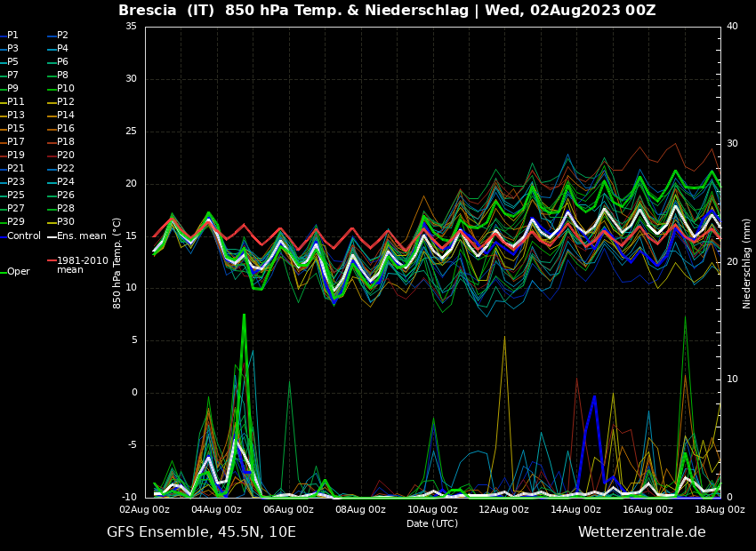This screenshot has height=551, width=756.
Task: Click the 18Aug 00z axis label
Action: pos(720,509)
